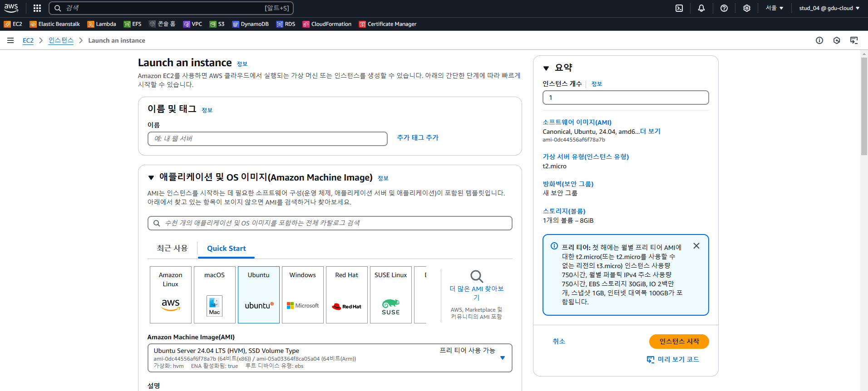Viewport: 868px width, 391px height.
Task: Open the RDS favorite shortcut
Action: pos(286,24)
